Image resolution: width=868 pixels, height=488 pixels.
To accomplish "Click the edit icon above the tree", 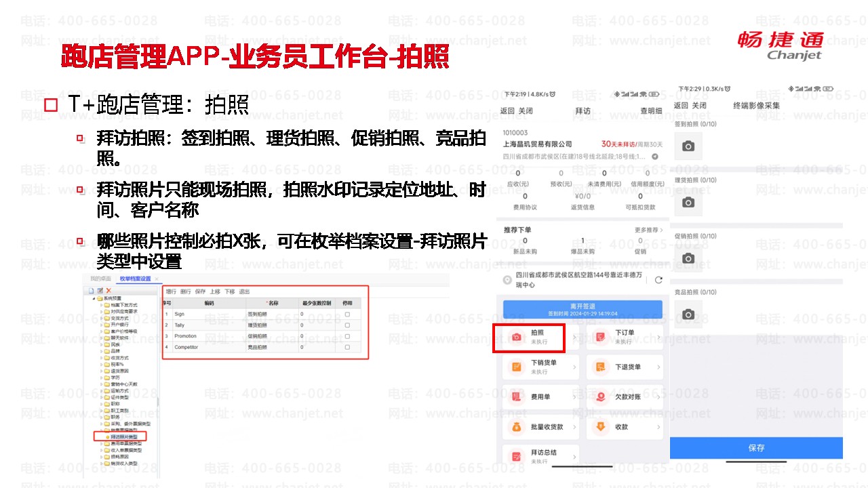I will [100, 291].
